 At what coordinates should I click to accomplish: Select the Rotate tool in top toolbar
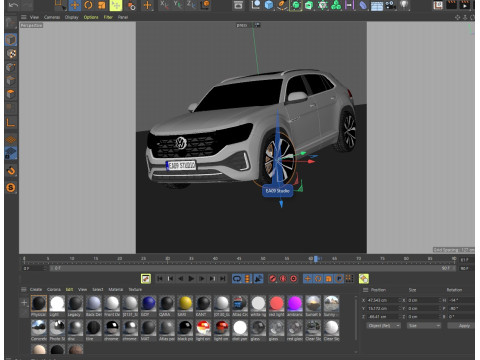[88, 5]
